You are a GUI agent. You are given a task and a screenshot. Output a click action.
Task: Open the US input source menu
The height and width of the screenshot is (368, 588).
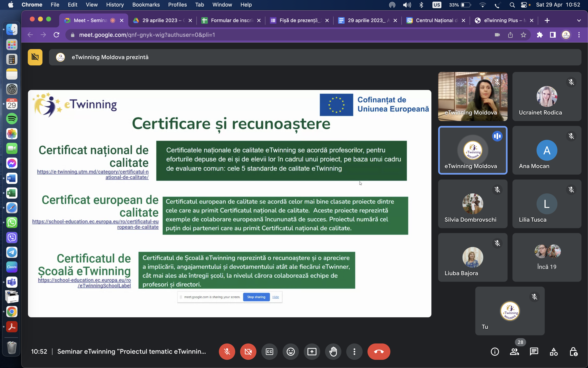coord(437,5)
